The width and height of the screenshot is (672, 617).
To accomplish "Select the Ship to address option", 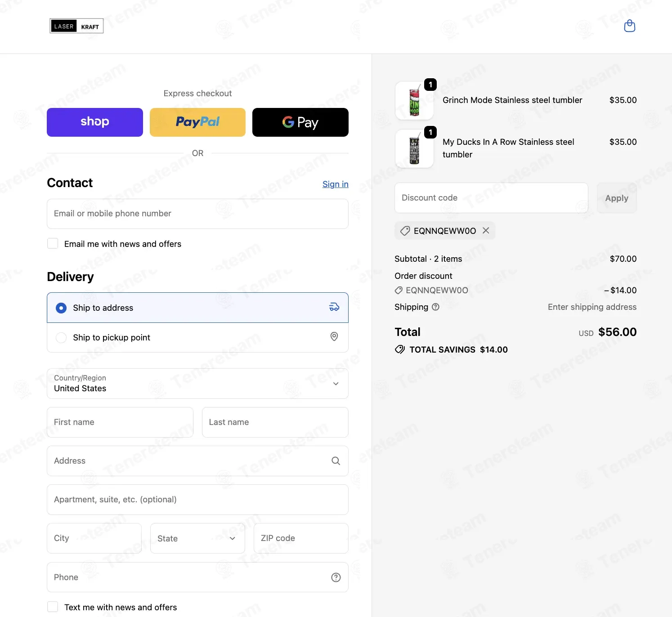I will (x=61, y=308).
